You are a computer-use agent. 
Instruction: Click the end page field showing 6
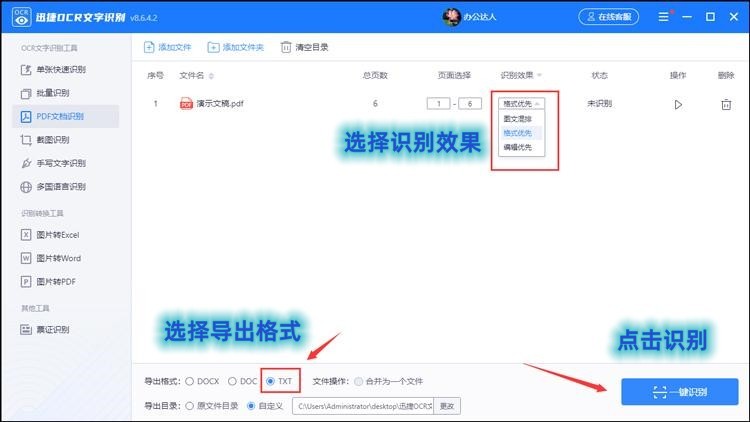[470, 103]
